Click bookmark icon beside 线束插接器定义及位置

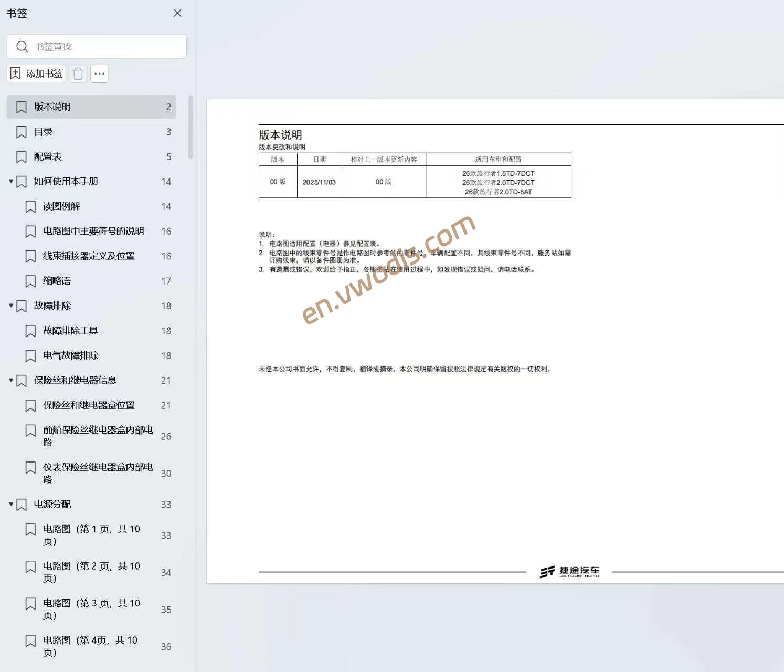[30, 256]
